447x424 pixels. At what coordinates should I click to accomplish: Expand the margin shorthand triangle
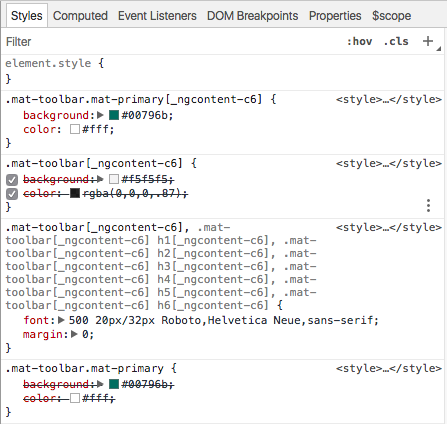pyautogui.click(x=74, y=334)
